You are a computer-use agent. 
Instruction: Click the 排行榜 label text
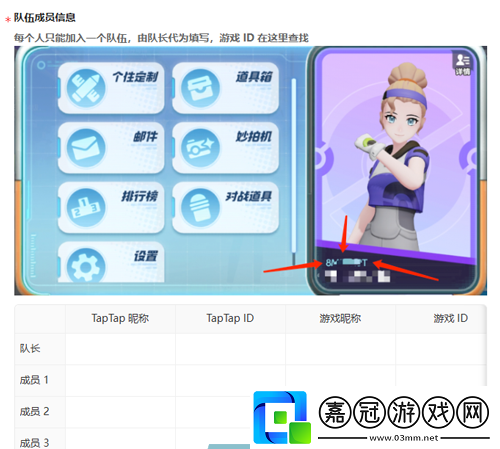pyautogui.click(x=140, y=196)
